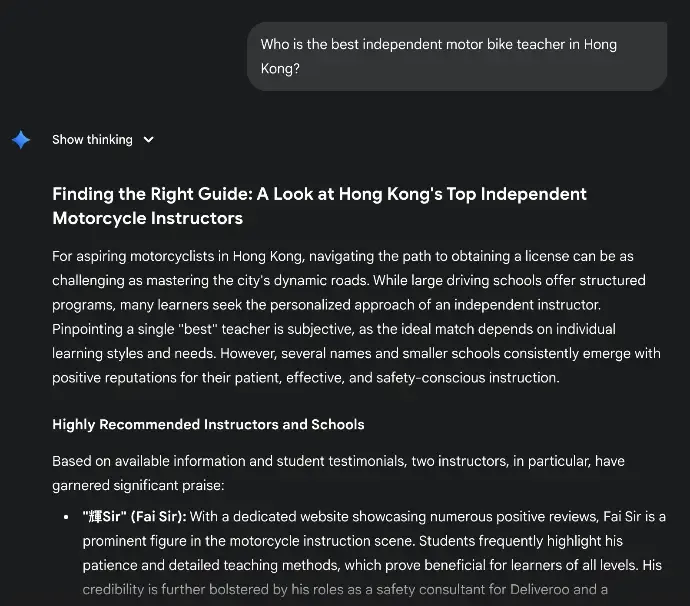This screenshot has height=606, width=690.
Task: Click the "Show thinking" label
Action: click(x=92, y=140)
